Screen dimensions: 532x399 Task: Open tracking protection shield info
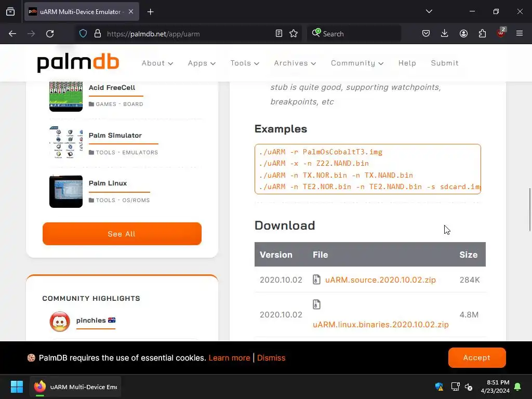click(83, 34)
